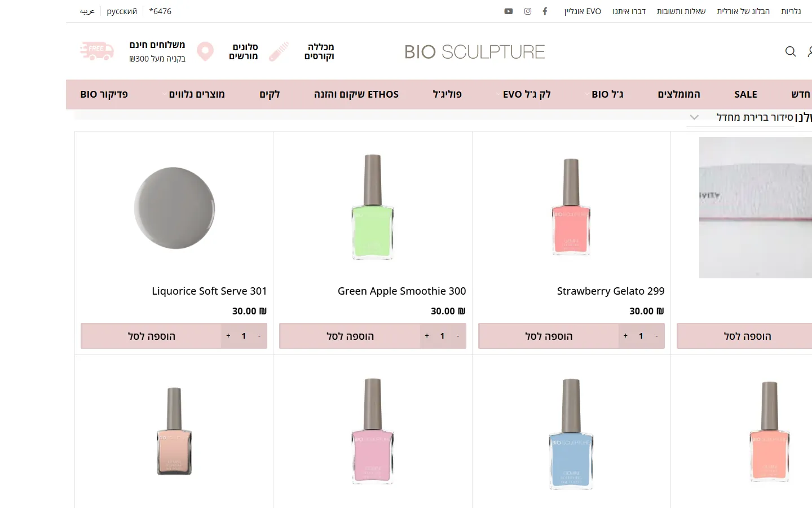
Task: Open the Instagram social icon
Action: 528,11
